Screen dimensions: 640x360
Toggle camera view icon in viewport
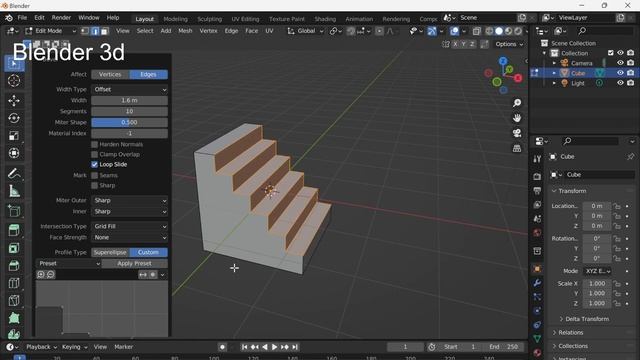(x=517, y=133)
